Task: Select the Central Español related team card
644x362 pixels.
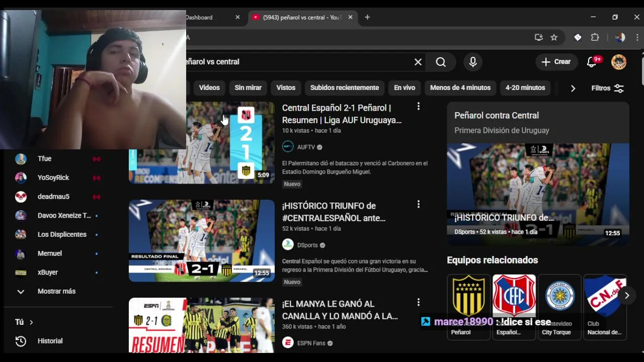Action: (x=514, y=307)
